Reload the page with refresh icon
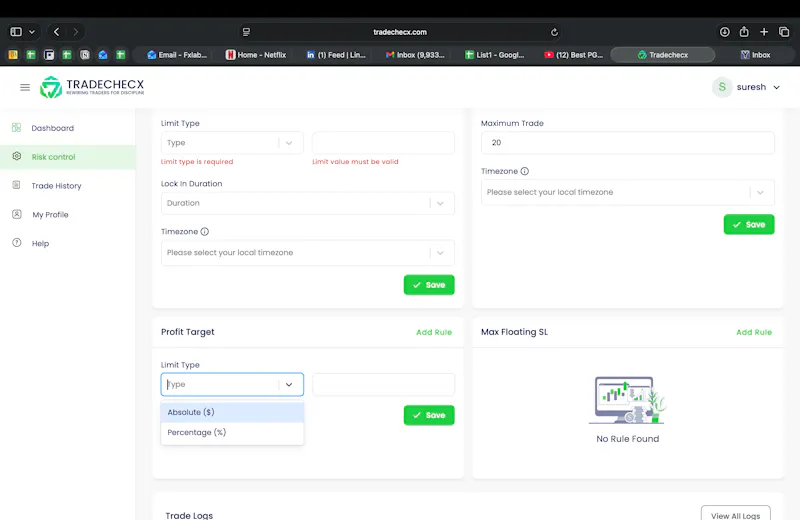The width and height of the screenshot is (800, 520). tap(554, 32)
